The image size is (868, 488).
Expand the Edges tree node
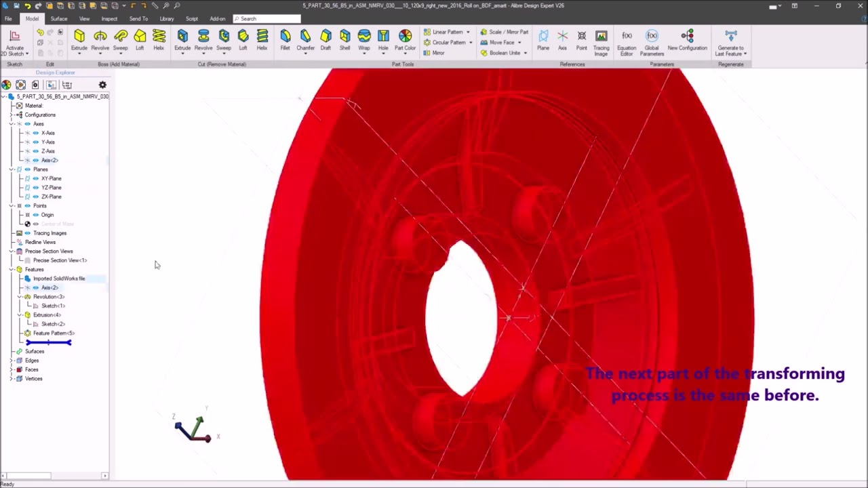tap(12, 361)
